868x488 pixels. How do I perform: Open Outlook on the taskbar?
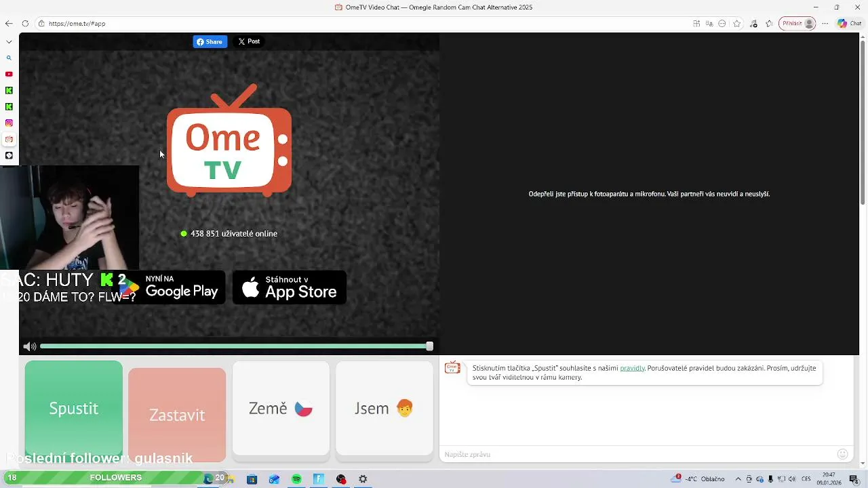274,479
